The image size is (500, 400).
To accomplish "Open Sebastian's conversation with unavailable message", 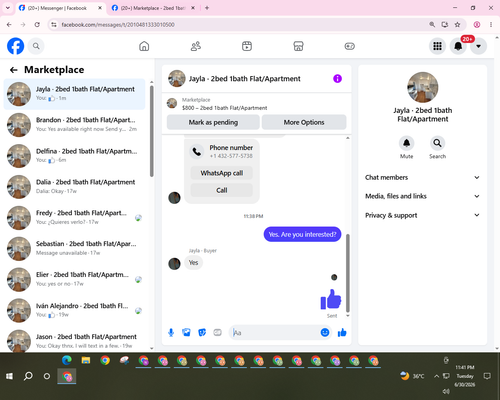I will click(x=75, y=248).
